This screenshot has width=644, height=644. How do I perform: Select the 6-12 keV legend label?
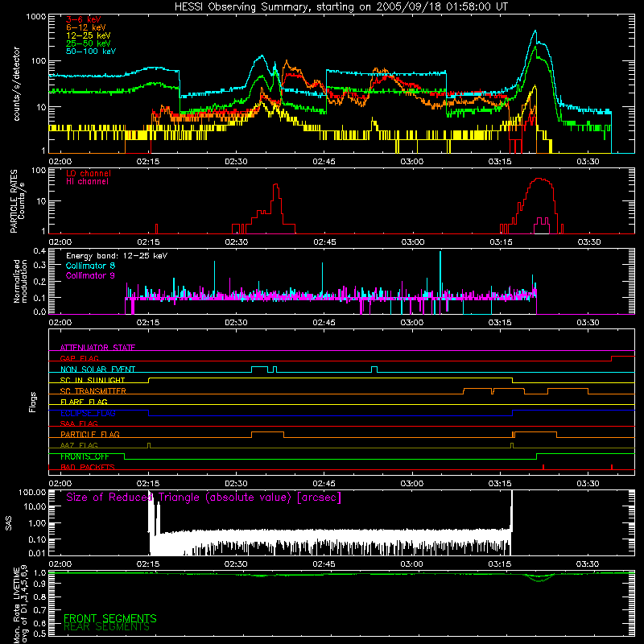pyautogui.click(x=86, y=27)
